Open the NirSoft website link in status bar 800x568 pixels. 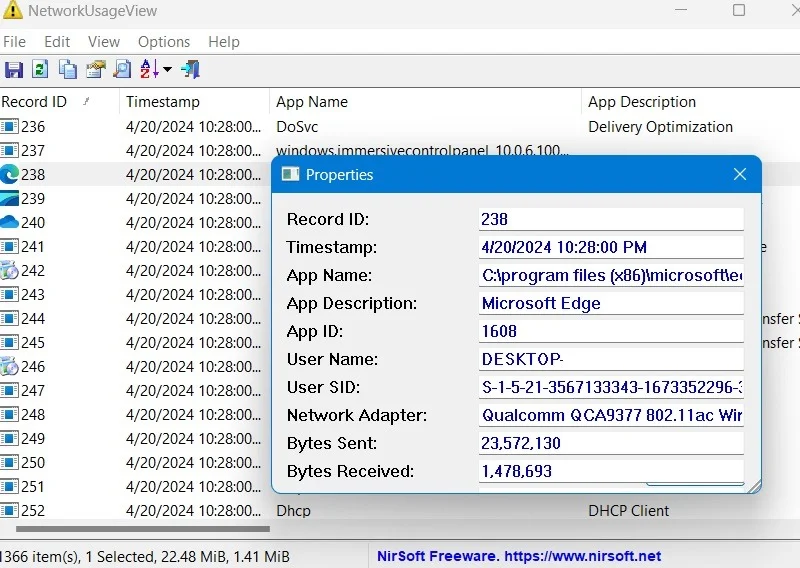(519, 556)
